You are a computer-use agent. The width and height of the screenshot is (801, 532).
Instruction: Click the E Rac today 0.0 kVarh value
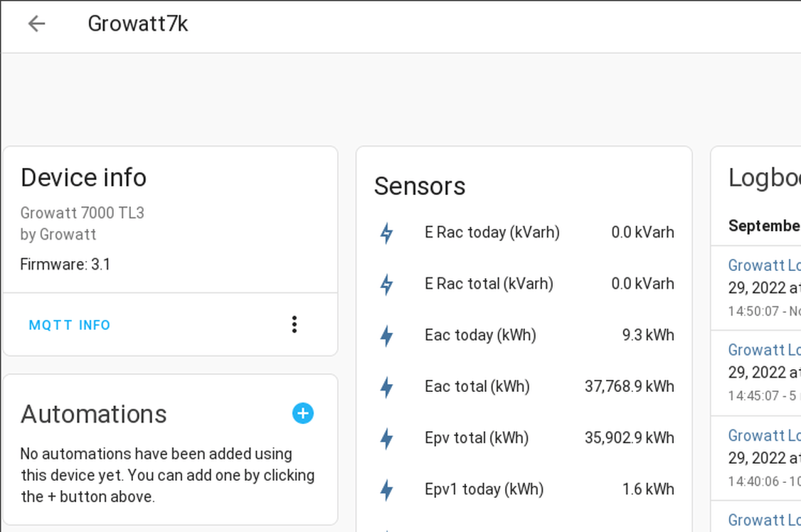(642, 233)
